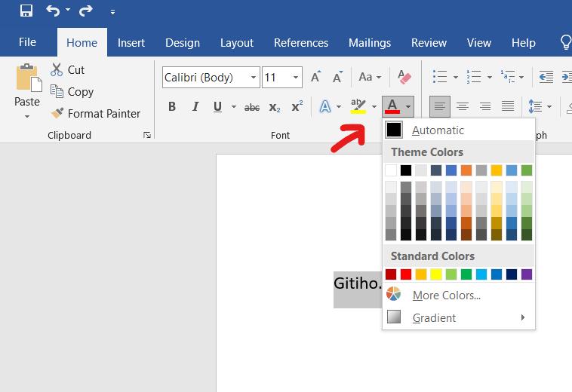This screenshot has width=572, height=392.
Task: Open the font size dropdown
Action: point(296,78)
